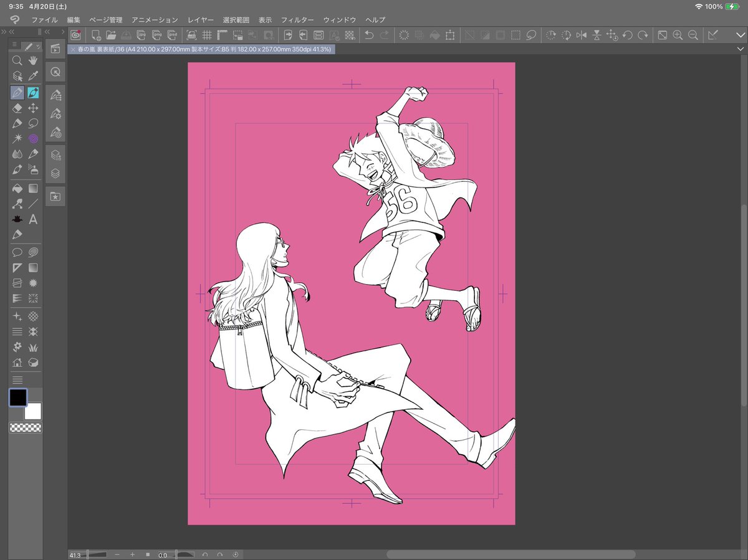Open the ウィンドウ menu
748x560 pixels.
tap(340, 20)
